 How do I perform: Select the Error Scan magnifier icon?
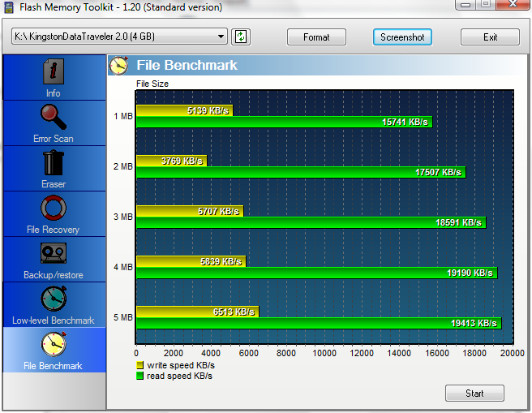click(54, 118)
